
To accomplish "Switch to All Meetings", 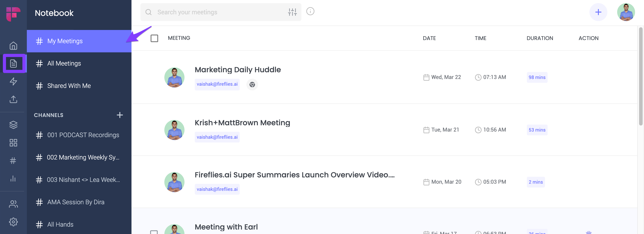I will point(64,63).
